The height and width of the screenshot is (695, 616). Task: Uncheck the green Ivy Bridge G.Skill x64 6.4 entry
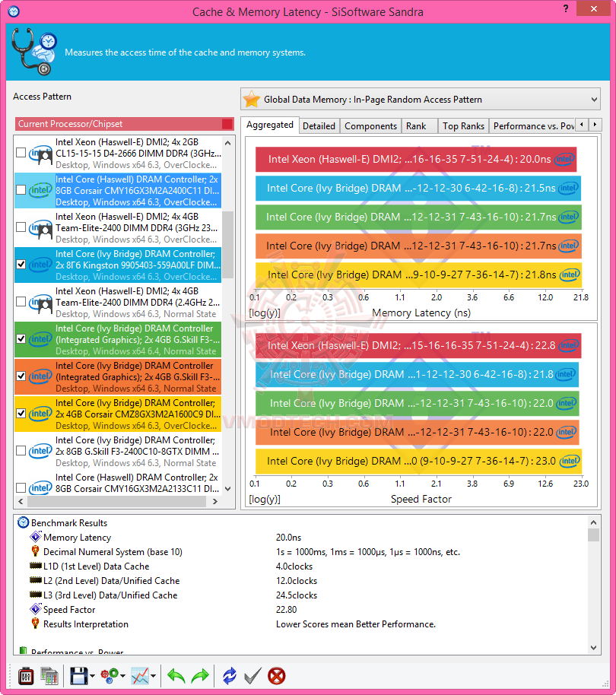point(21,339)
